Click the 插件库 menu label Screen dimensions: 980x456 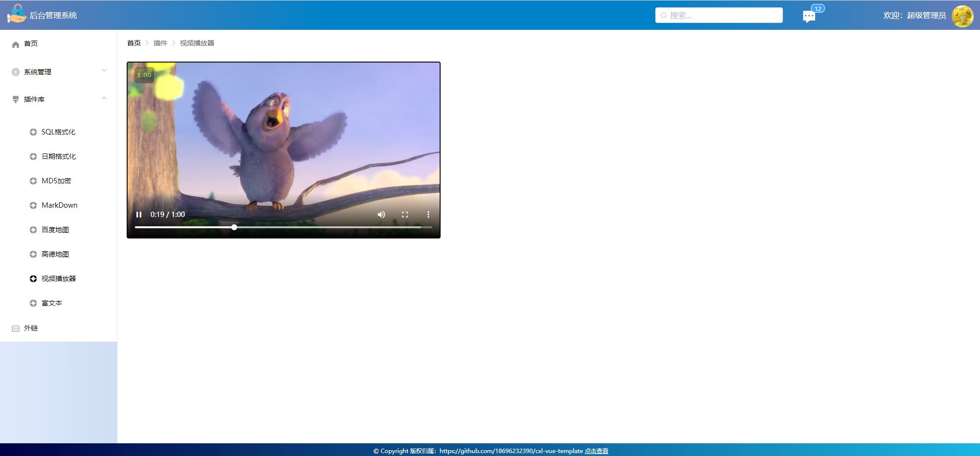tap(34, 99)
